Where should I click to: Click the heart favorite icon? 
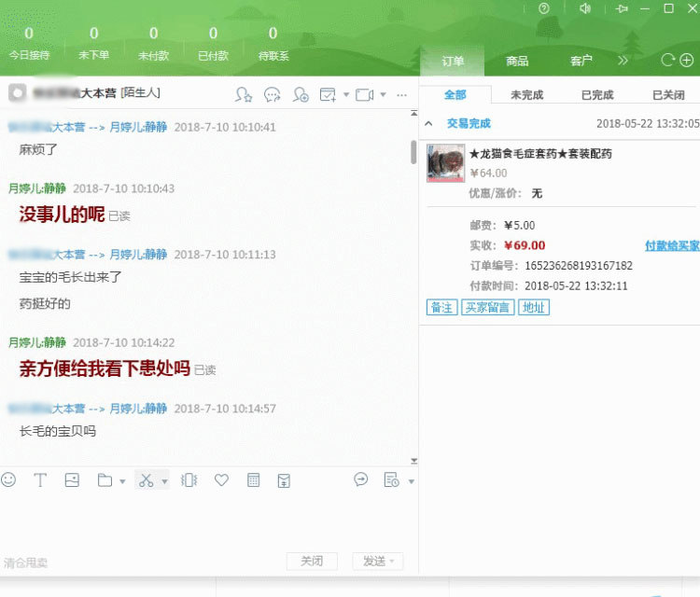tap(221, 480)
